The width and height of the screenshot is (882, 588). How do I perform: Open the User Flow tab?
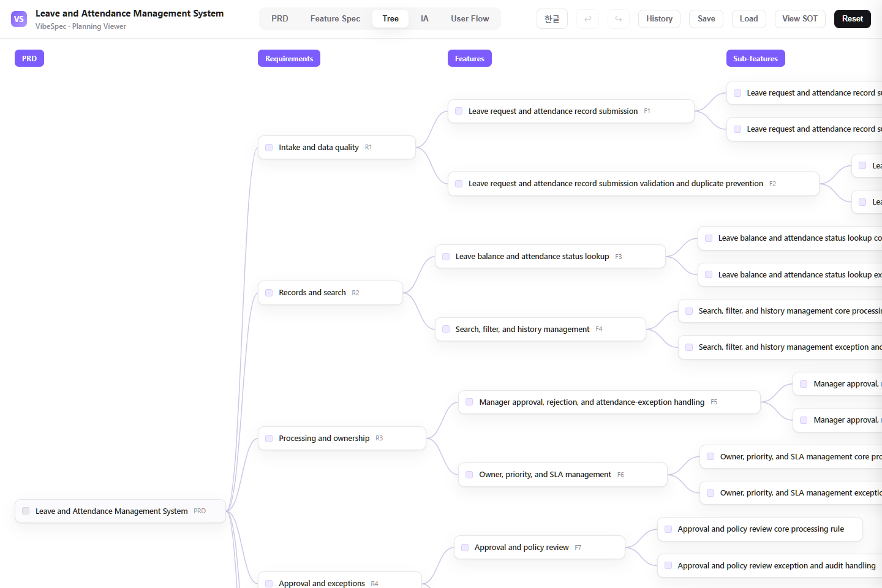point(470,19)
